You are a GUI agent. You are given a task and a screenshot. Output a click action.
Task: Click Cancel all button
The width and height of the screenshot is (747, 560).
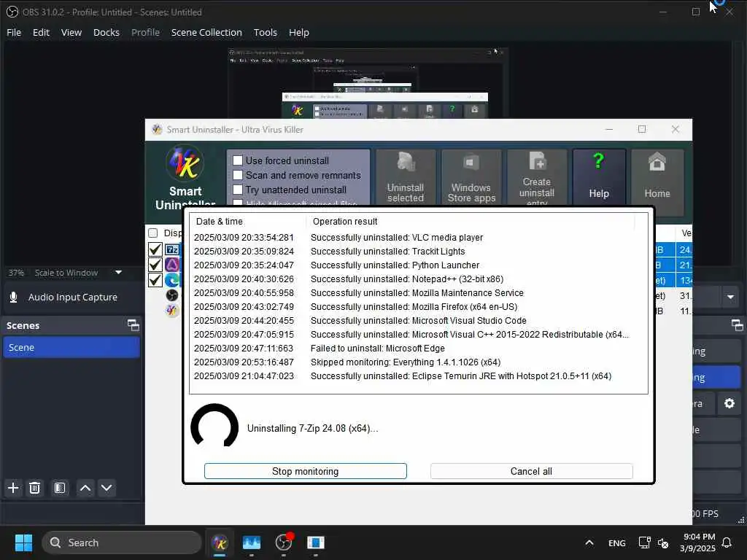pos(531,471)
